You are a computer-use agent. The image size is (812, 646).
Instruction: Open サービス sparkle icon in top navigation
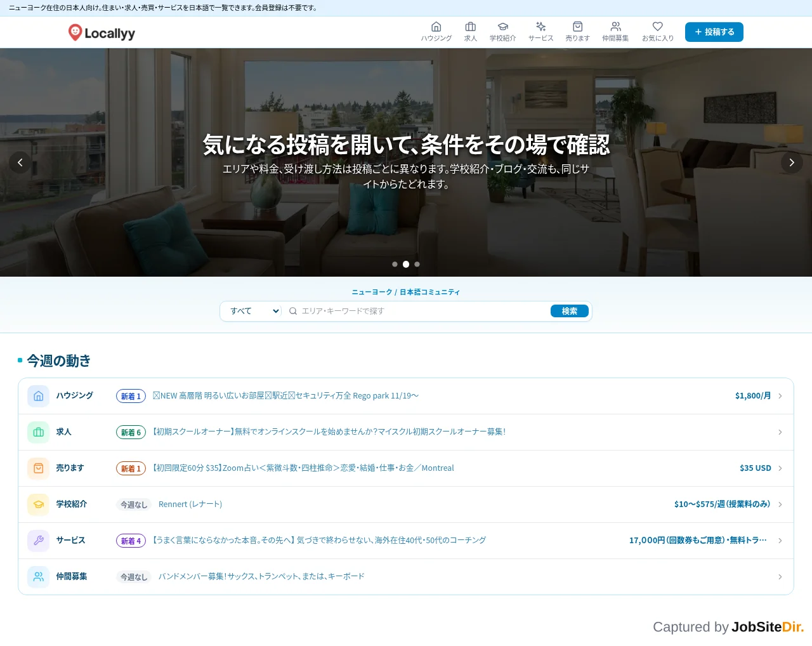pyautogui.click(x=540, y=27)
